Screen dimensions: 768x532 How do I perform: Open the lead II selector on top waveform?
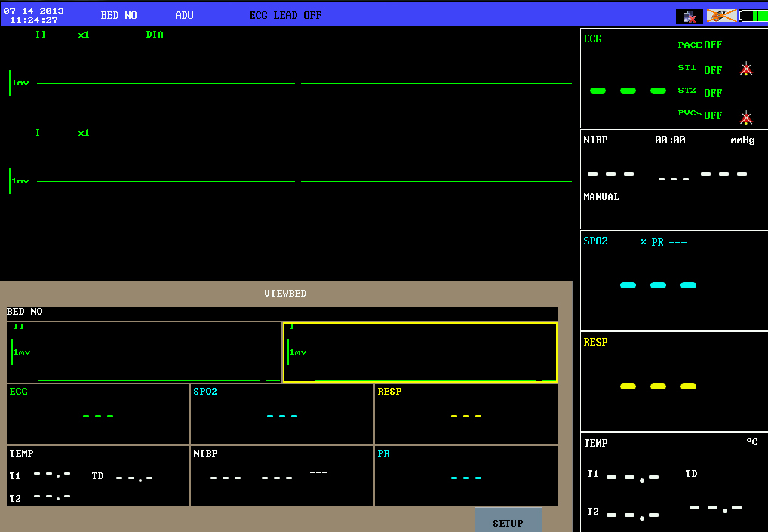click(x=41, y=35)
